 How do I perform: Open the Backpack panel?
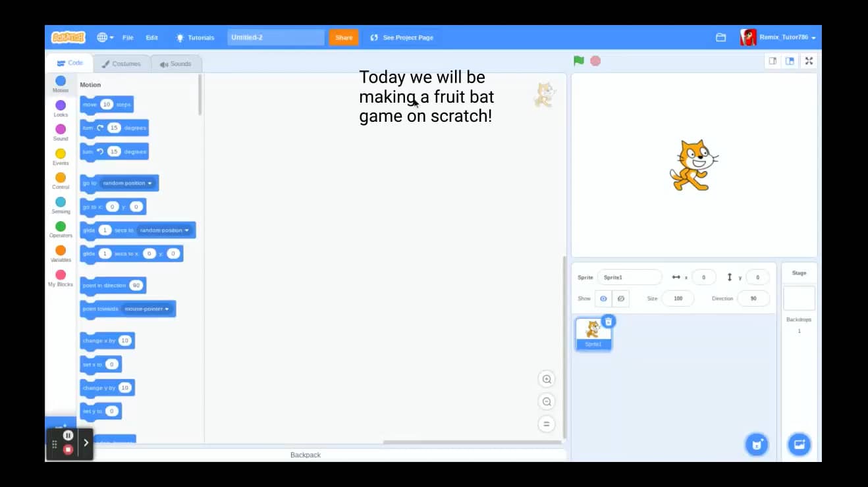click(306, 455)
